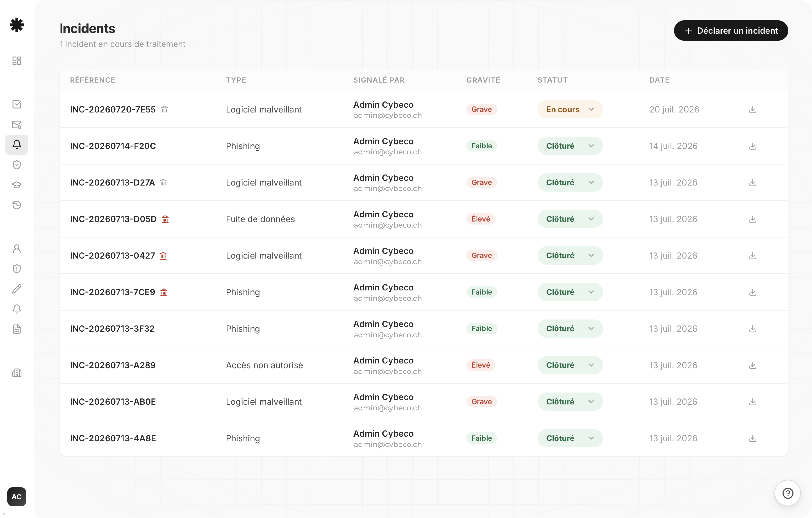Open Clôturé status dropdown for INC-20260713-0427
Image resolution: width=812 pixels, height=518 pixels.
pos(570,255)
